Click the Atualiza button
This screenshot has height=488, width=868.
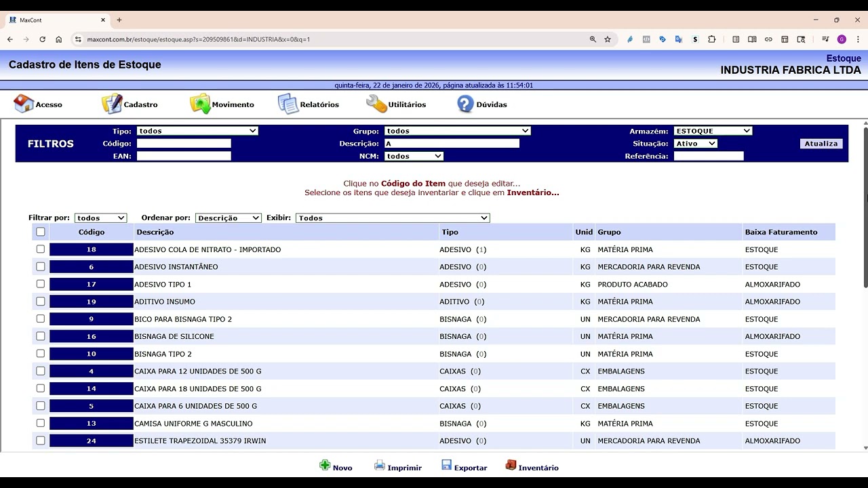point(821,144)
